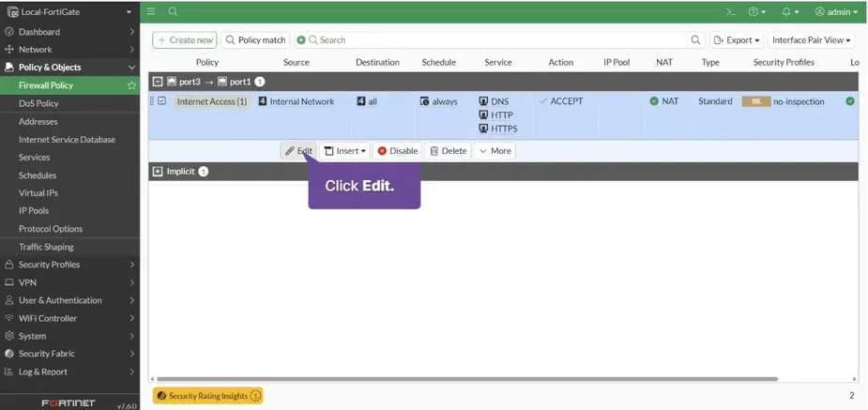Open the Local-FortiGate device dropdown
Viewport: 868px width, 410px height.
coord(69,11)
